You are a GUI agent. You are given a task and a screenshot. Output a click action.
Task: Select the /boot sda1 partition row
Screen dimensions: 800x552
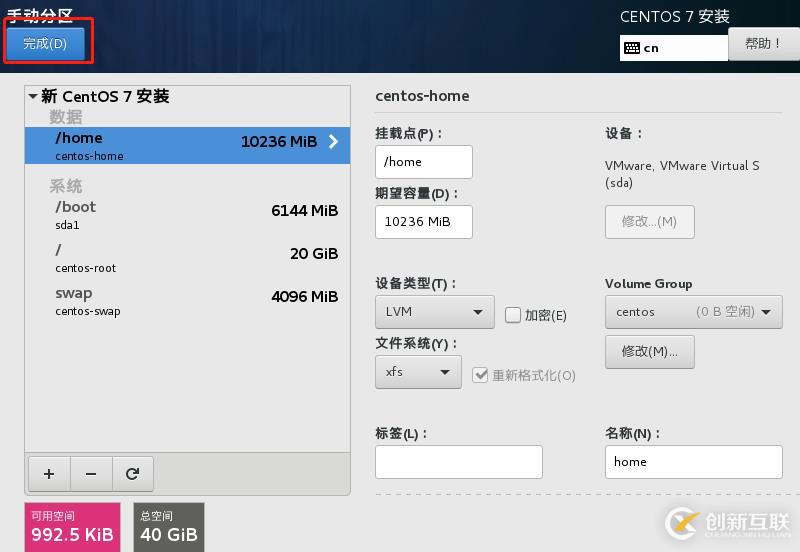click(x=187, y=215)
